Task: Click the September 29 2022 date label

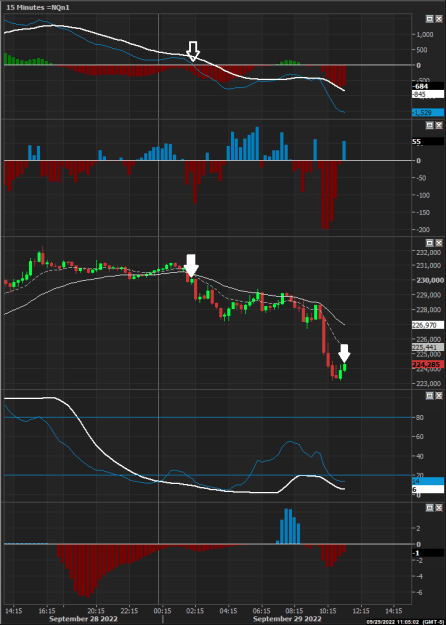Action: click(x=287, y=619)
